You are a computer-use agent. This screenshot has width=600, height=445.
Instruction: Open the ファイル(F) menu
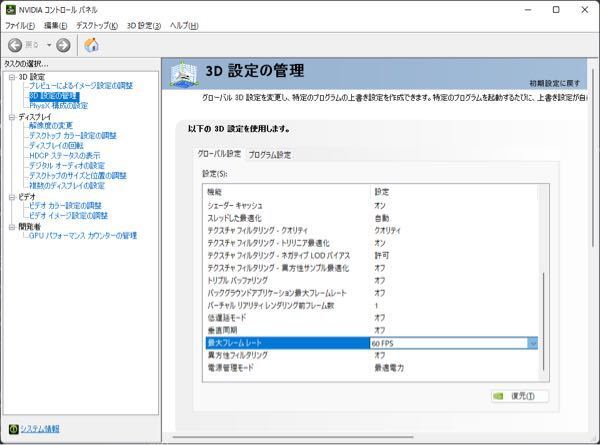click(x=20, y=26)
